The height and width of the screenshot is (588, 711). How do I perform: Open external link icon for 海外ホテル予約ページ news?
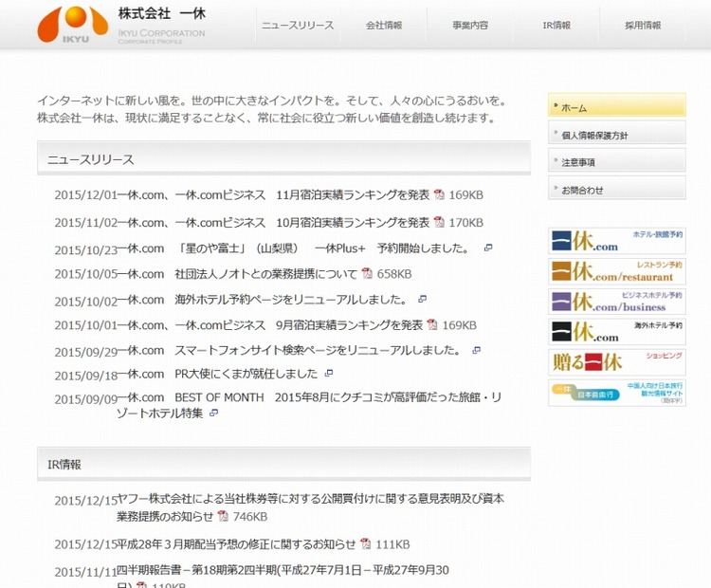click(x=422, y=300)
